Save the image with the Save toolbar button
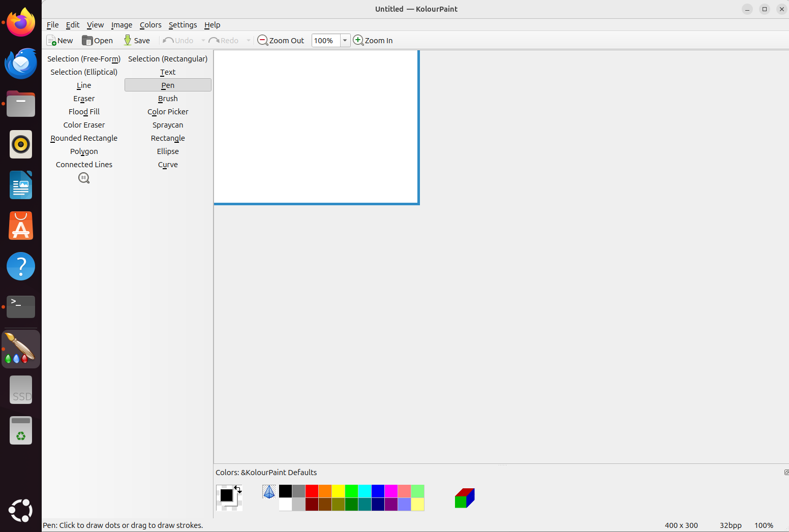The image size is (789, 532). (137, 41)
